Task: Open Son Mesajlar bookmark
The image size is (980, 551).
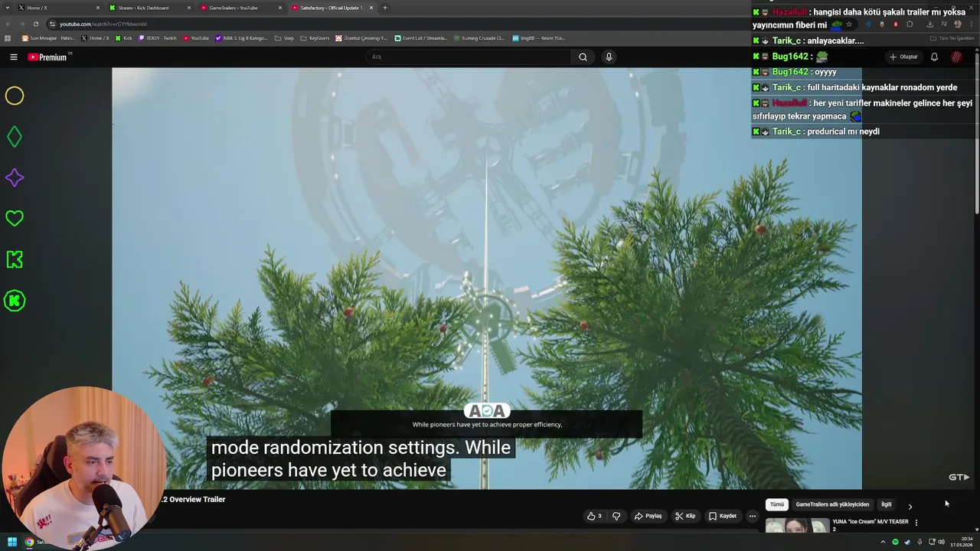Action: coord(49,38)
